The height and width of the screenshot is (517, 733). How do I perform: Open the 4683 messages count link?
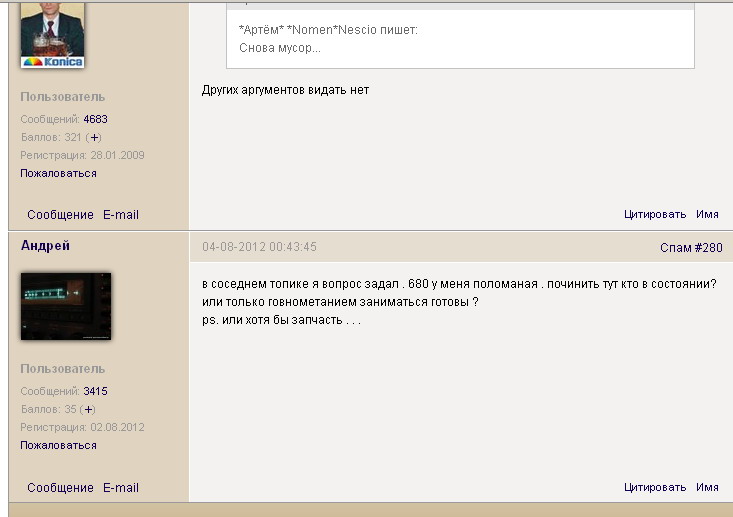click(95, 119)
